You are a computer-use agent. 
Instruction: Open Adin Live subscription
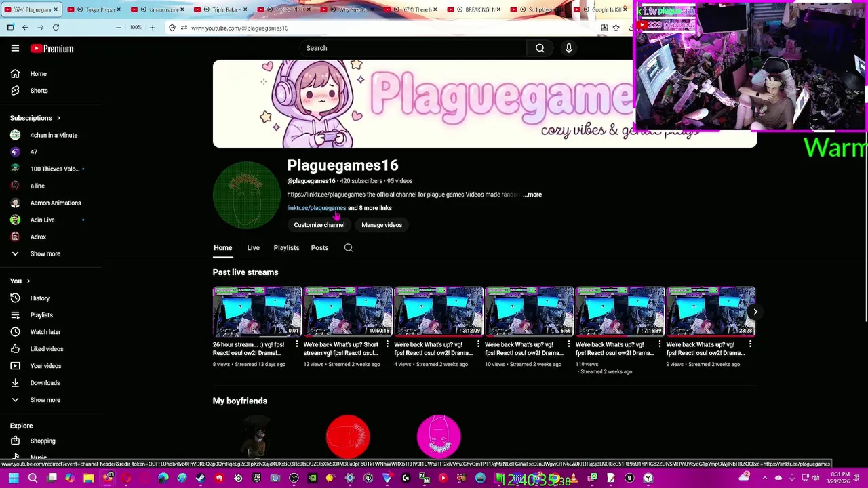(42, 220)
